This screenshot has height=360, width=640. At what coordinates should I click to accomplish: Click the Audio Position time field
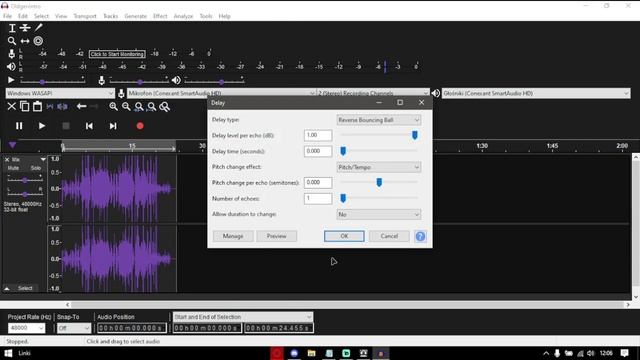point(131,328)
